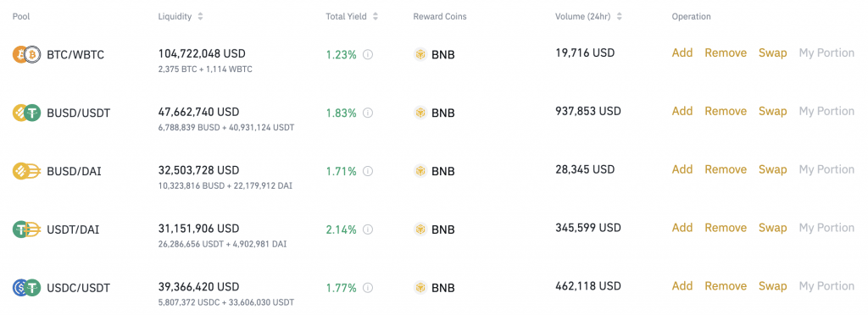Sort pools by Liquidity column arrows
This screenshot has width=868, height=315.
[x=200, y=17]
